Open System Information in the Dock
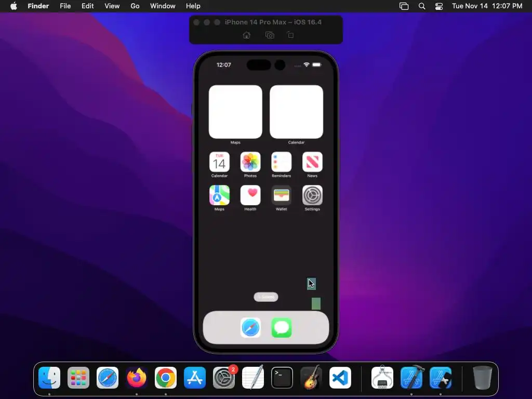The height and width of the screenshot is (399, 532). coord(382,378)
